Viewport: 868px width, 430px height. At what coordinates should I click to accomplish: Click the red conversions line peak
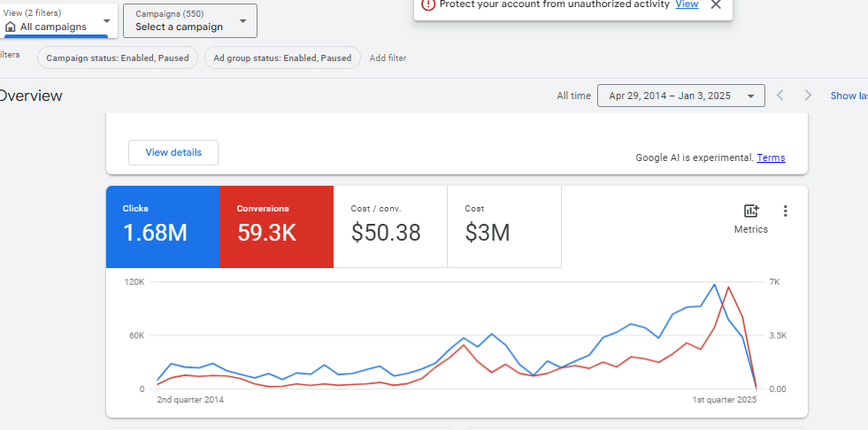[728, 288]
